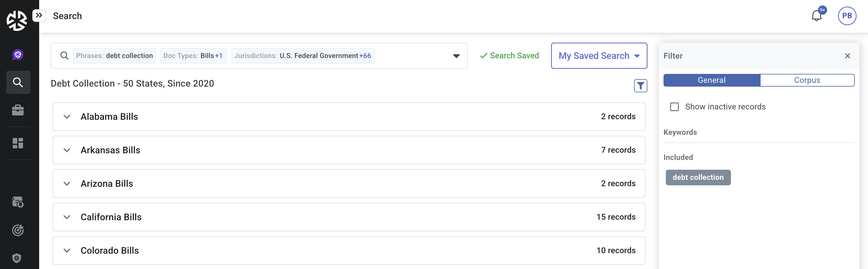The width and height of the screenshot is (868, 269).
Task: Click the debt collection keyword chip
Action: click(x=698, y=178)
